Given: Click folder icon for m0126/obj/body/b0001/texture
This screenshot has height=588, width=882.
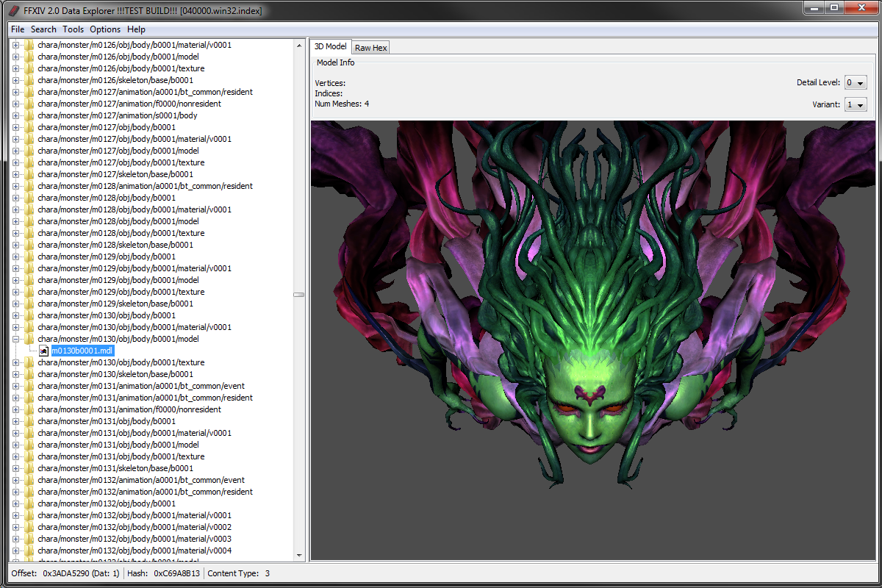Looking at the screenshot, I should coord(29,68).
